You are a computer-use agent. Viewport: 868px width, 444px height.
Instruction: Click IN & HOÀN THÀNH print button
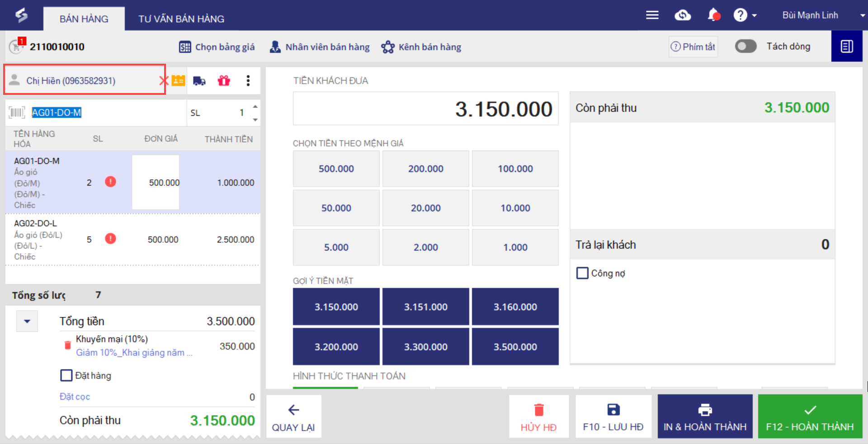(x=705, y=416)
